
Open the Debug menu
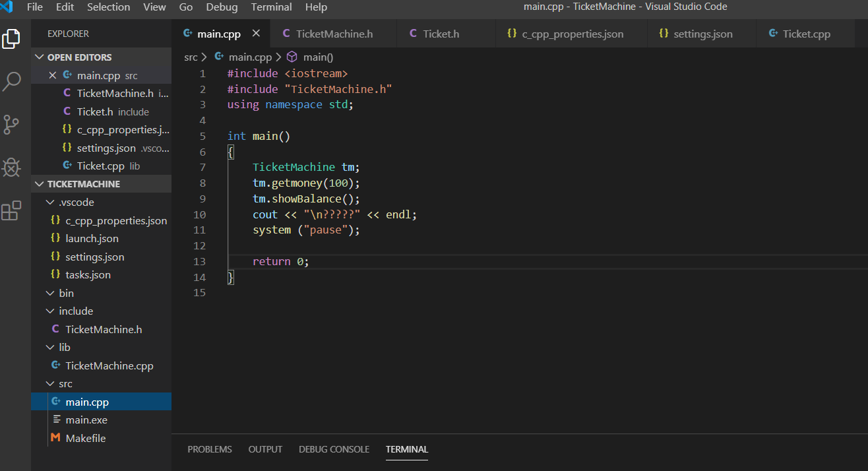click(222, 7)
